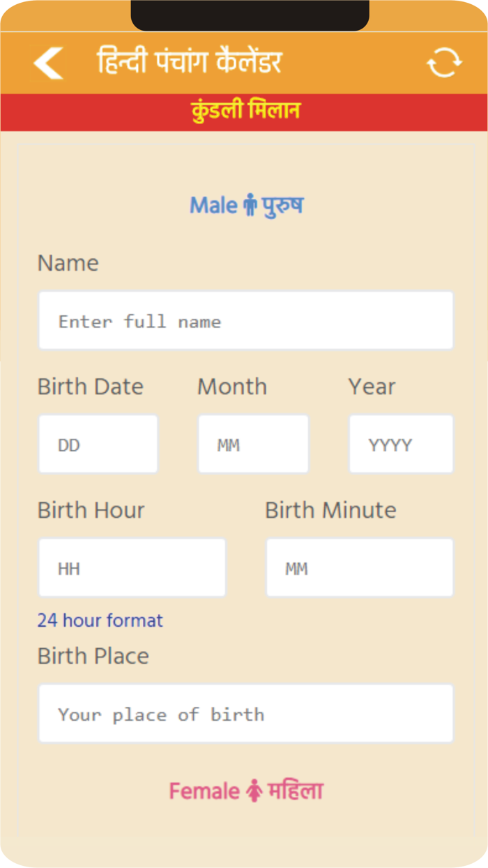The width and height of the screenshot is (488, 868).
Task: Select the DD birth date field
Action: pyautogui.click(x=98, y=443)
